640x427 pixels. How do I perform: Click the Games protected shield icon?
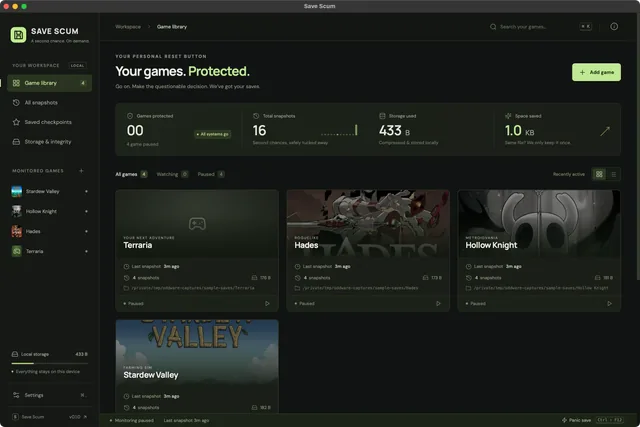click(130, 116)
